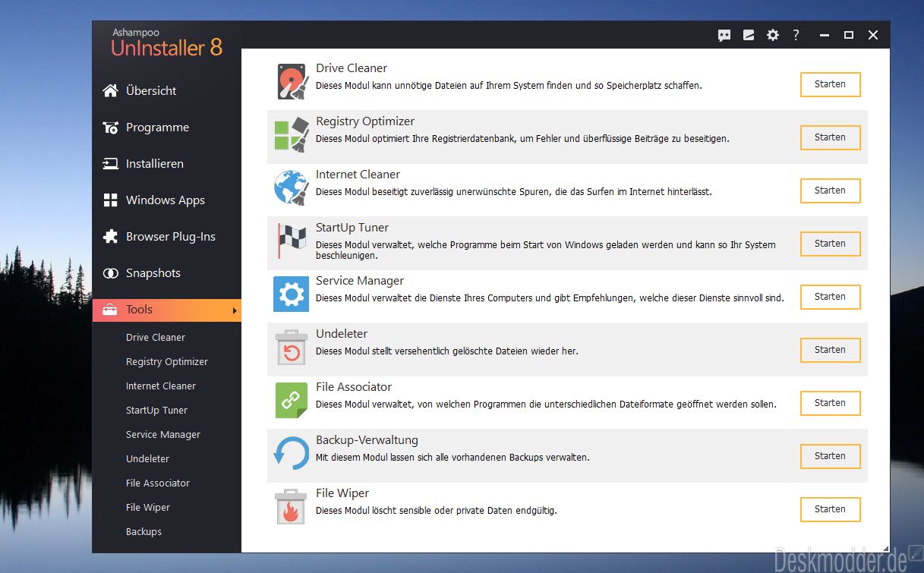Start the Registry Optimizer module
This screenshot has width=924, height=573.
pos(830,137)
